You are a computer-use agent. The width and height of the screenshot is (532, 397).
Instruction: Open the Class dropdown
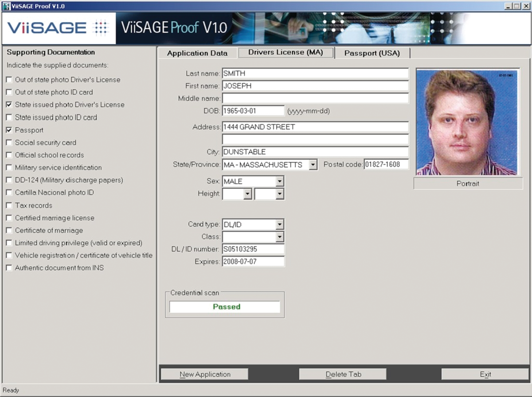(x=281, y=236)
